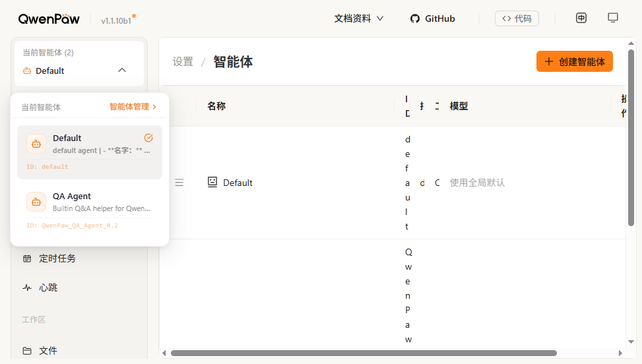Image resolution: width=642 pixels, height=364 pixels.
Task: Click the heartbeat pulse icon
Action: pos(27,288)
